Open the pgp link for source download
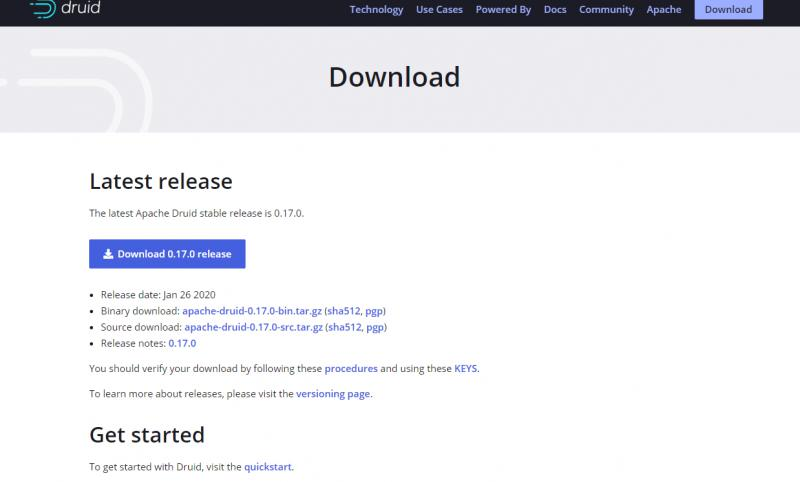Viewport: 800px width, 482px height. tap(375, 327)
